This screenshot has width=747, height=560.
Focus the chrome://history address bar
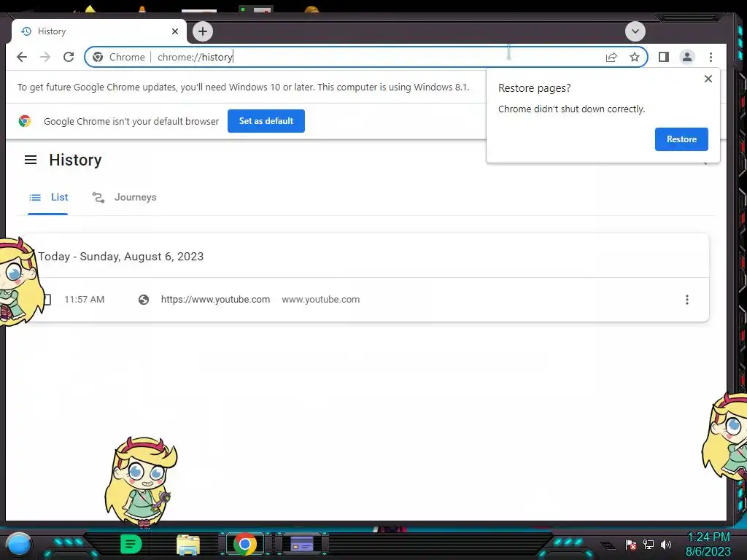click(x=366, y=57)
